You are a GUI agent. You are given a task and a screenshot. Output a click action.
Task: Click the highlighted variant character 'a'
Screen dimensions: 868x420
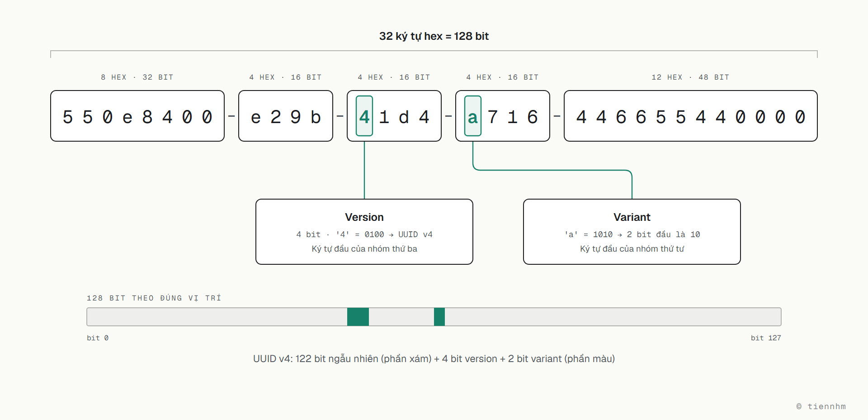473,116
